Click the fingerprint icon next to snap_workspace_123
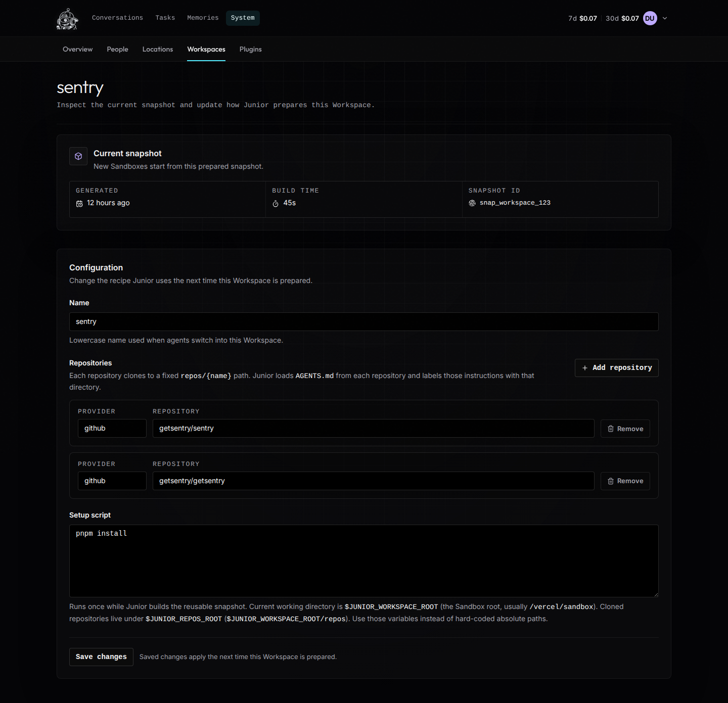Screen dimensions: 728x703 pos(472,203)
